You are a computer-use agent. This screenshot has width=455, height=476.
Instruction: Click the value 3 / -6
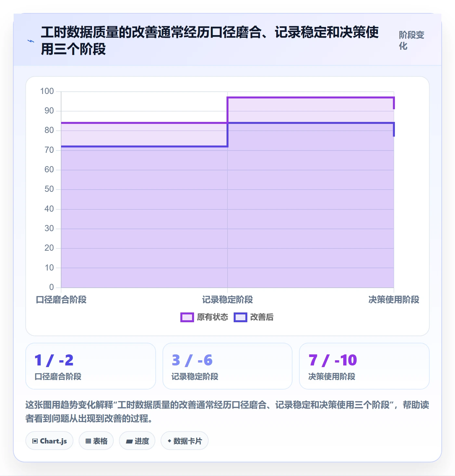click(x=192, y=360)
